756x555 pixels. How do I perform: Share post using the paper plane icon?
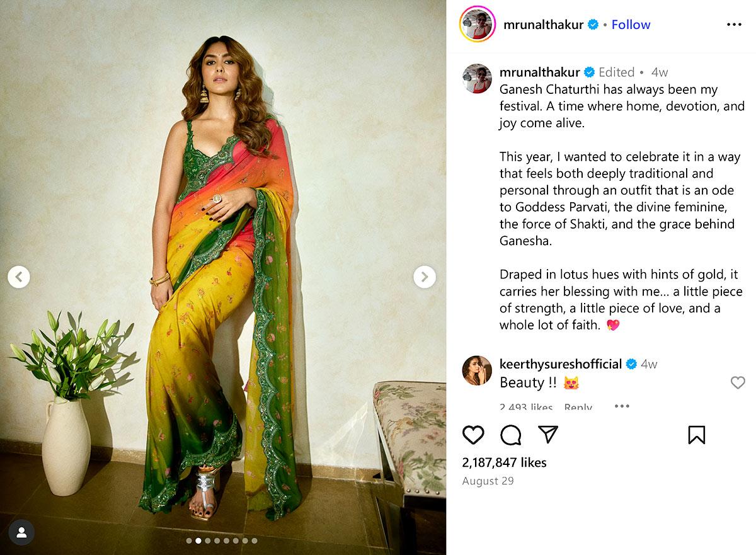point(548,435)
